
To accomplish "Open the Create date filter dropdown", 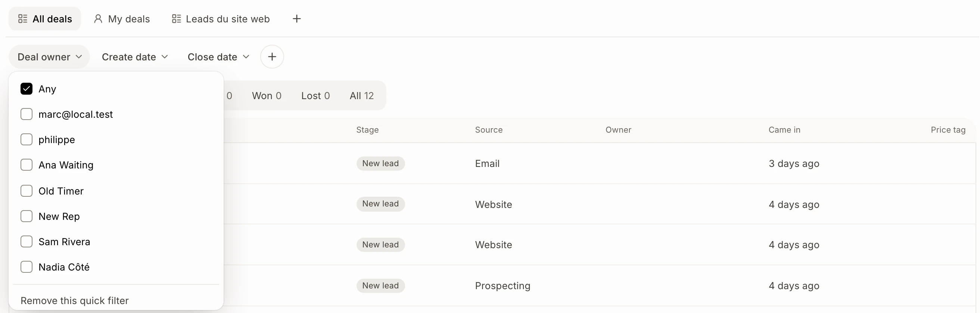I will pyautogui.click(x=135, y=57).
